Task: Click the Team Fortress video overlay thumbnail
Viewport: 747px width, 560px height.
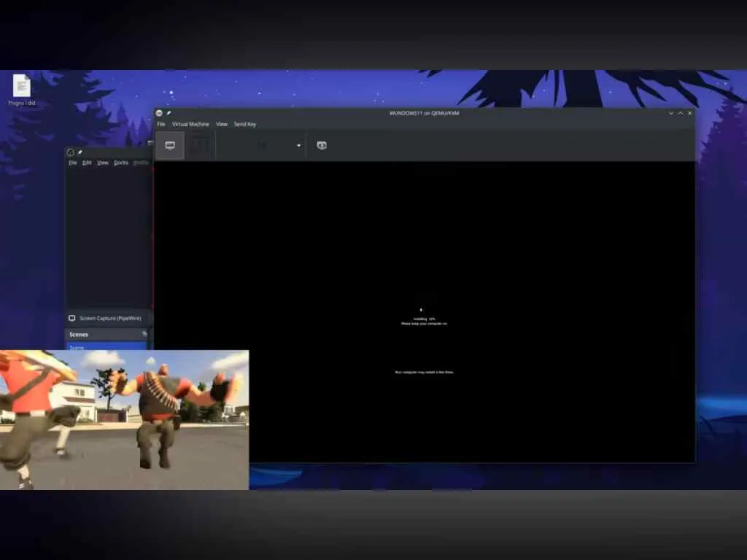Action: (x=124, y=420)
